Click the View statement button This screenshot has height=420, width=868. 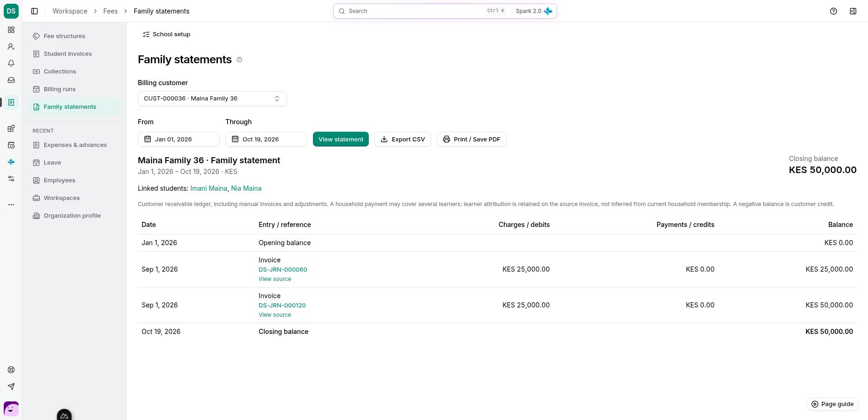341,139
